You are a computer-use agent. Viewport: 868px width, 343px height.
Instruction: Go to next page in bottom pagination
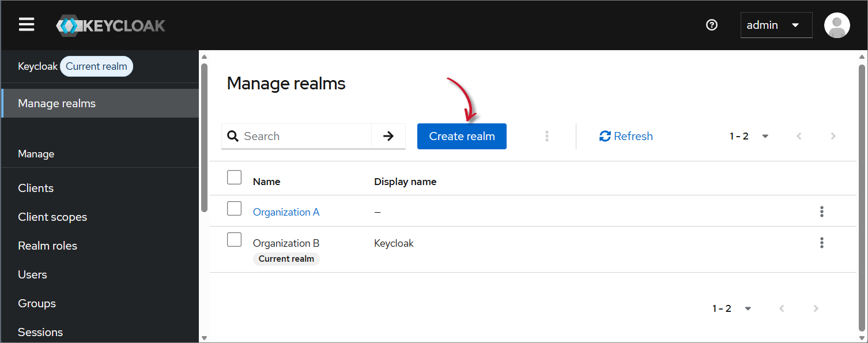tap(816, 308)
